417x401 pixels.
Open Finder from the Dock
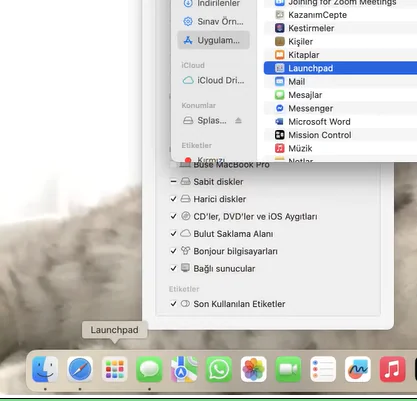pos(45,369)
